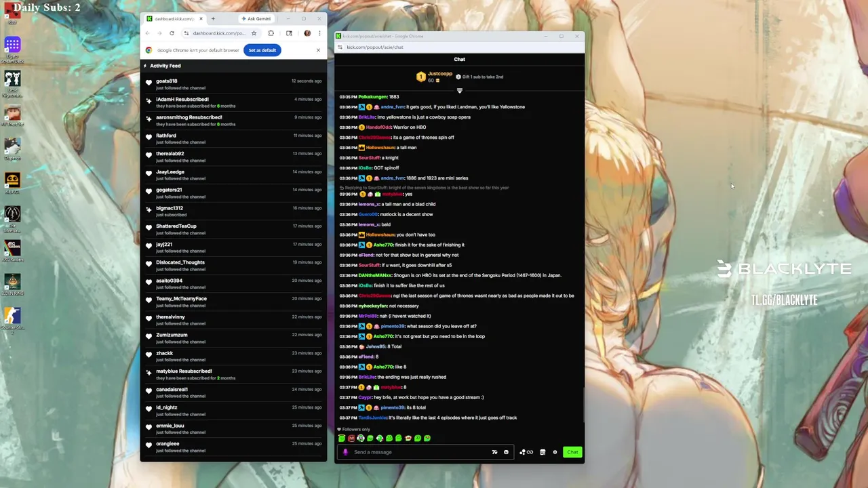
Task: Click the green Chat send button
Action: point(572,452)
